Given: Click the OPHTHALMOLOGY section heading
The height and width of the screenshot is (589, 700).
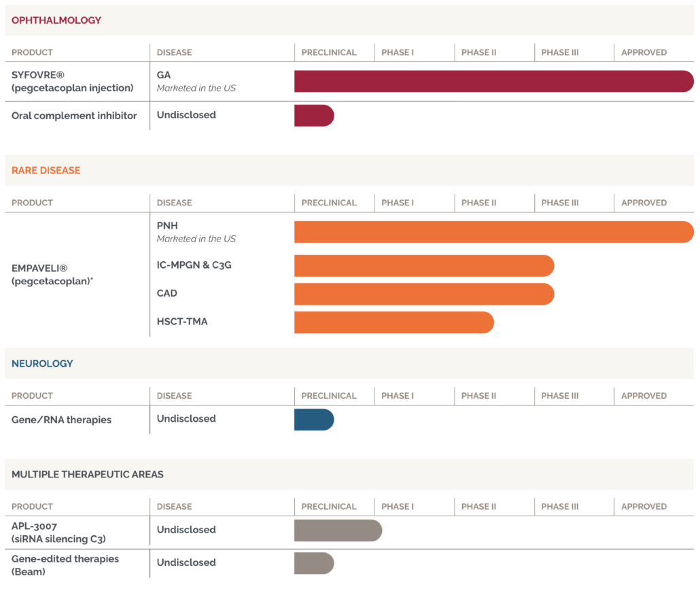Looking at the screenshot, I should (x=56, y=20).
